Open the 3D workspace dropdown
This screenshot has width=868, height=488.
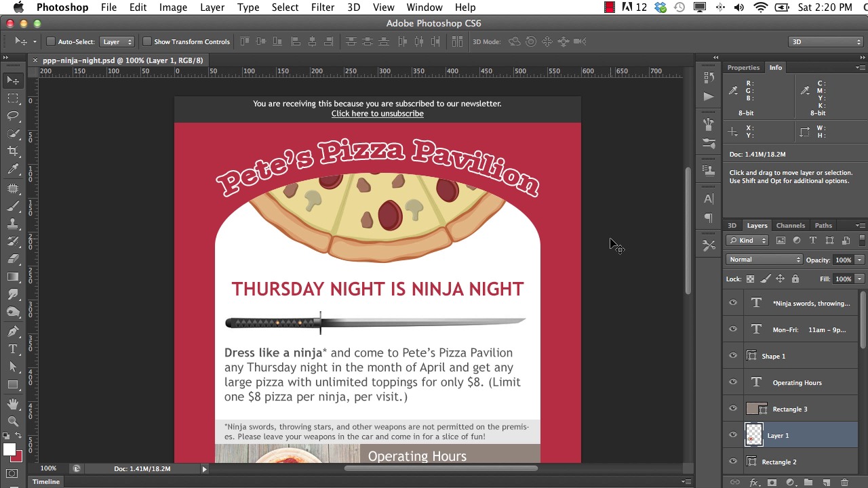tap(825, 42)
